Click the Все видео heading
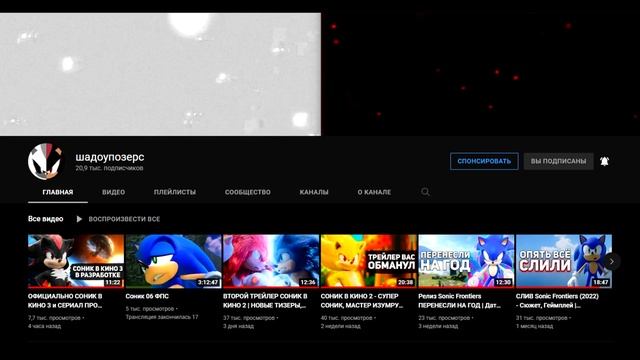Viewport: 640px width, 360px height. pos(45,219)
